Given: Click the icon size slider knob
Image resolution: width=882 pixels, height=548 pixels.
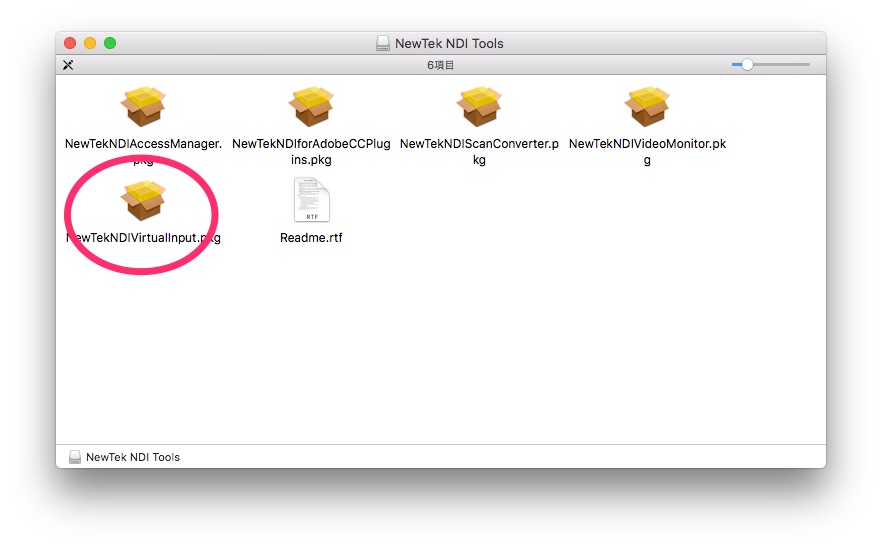Looking at the screenshot, I should click(x=747, y=65).
